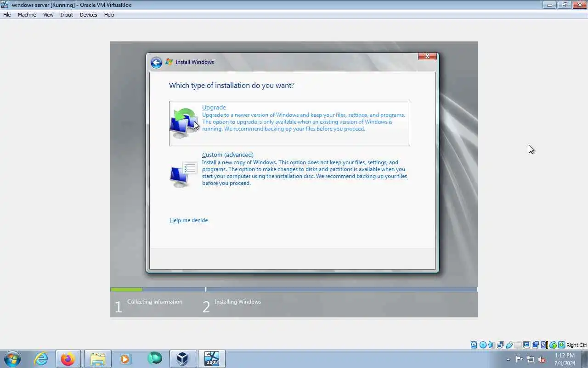Click the shared folders status icon

pos(518,345)
